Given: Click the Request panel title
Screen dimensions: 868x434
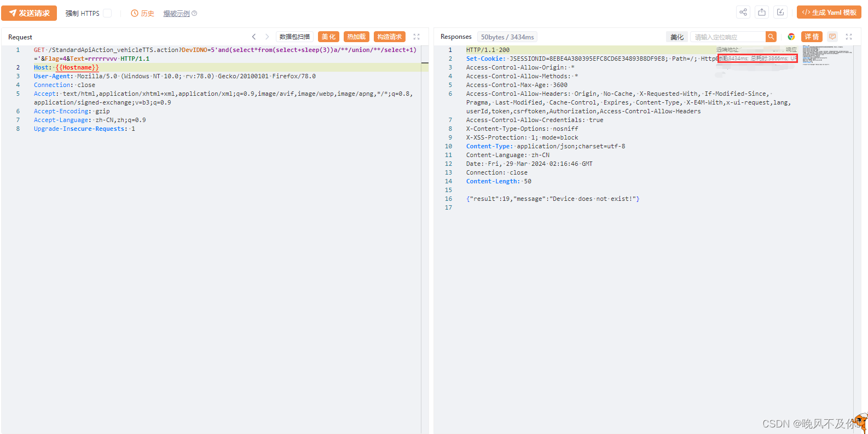Looking at the screenshot, I should pyautogui.click(x=20, y=37).
